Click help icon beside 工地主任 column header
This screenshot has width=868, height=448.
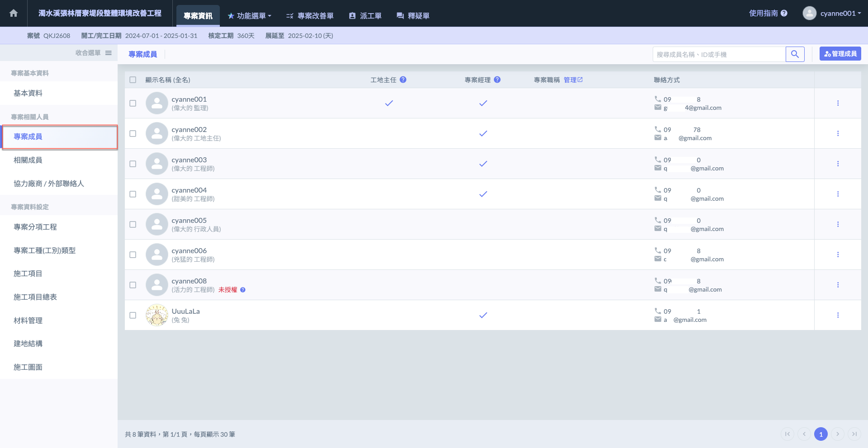tap(403, 80)
